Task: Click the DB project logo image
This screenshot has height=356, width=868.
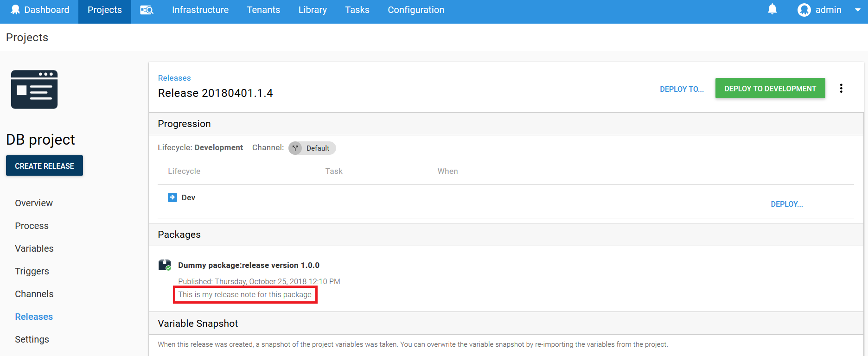Action: 34,89
